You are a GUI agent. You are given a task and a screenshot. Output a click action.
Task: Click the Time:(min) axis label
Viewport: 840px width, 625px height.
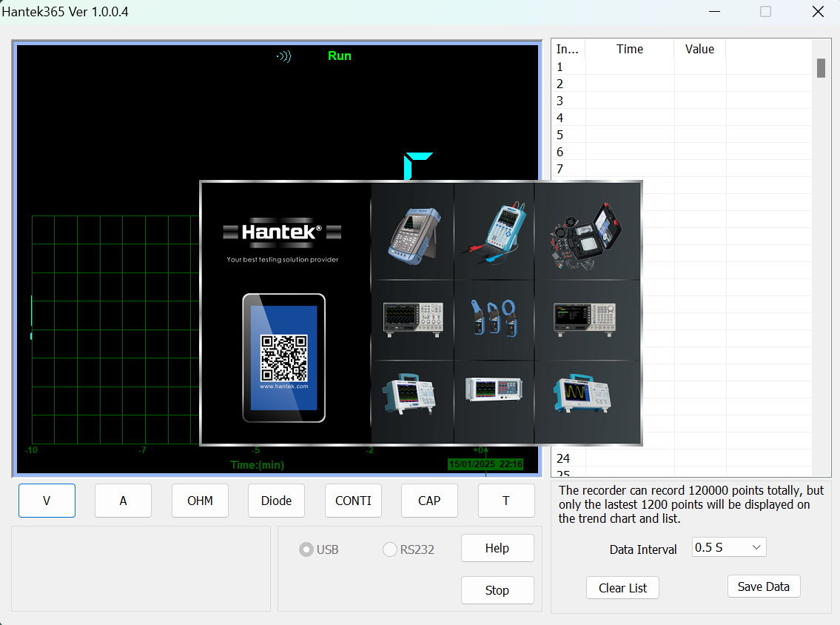pyautogui.click(x=257, y=465)
